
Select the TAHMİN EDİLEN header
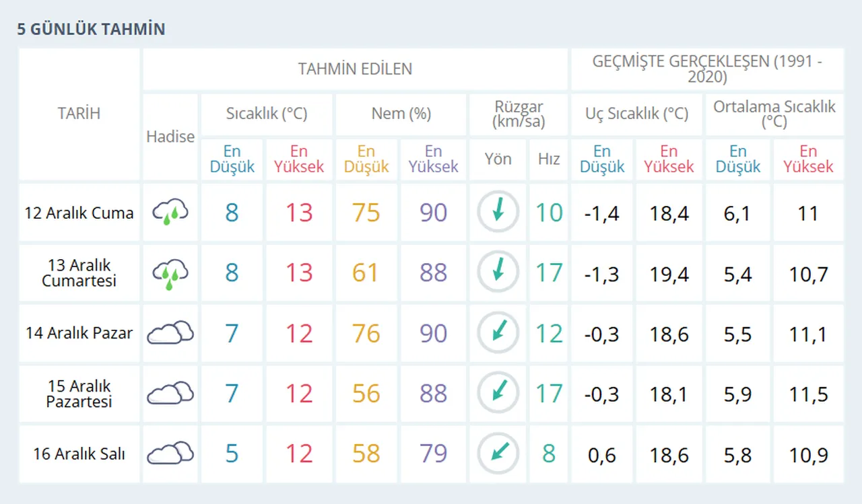pos(355,69)
